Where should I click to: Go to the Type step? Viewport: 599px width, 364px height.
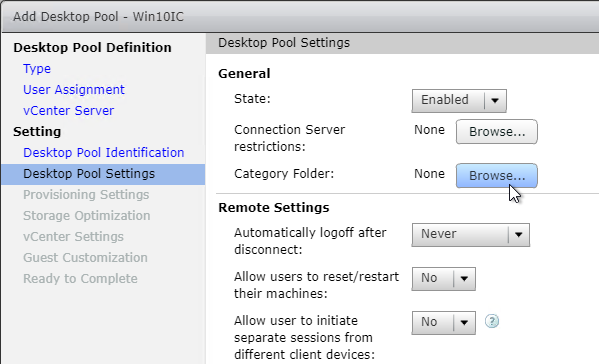pyautogui.click(x=37, y=69)
